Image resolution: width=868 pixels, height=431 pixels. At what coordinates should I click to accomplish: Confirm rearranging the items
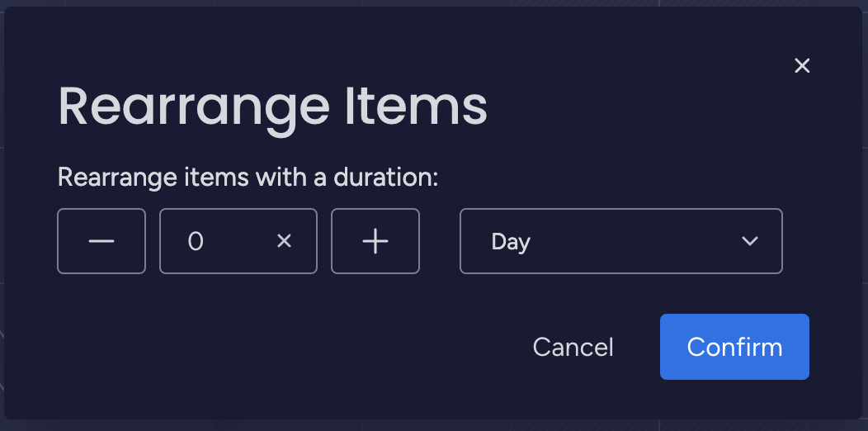(734, 347)
